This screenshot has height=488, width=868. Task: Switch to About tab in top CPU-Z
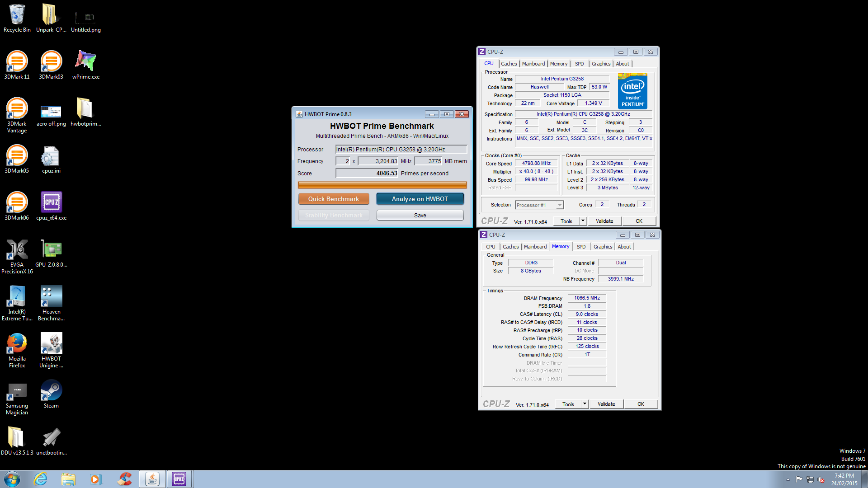623,64
